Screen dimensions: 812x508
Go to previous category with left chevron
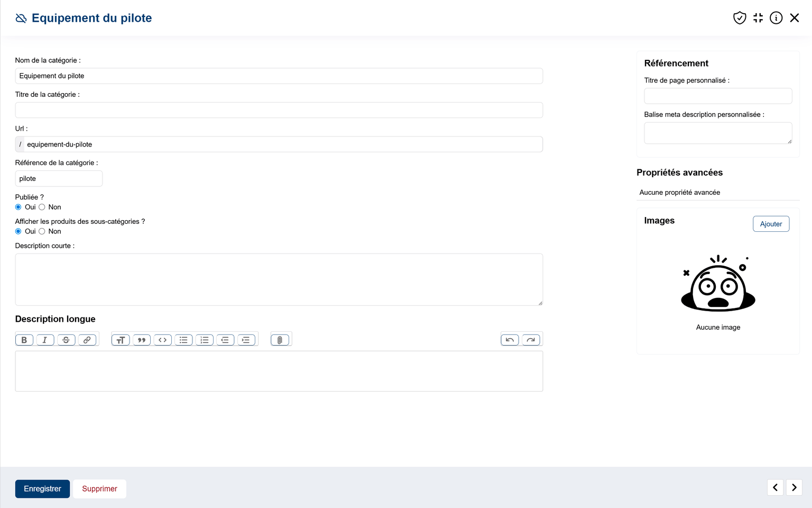(x=775, y=487)
